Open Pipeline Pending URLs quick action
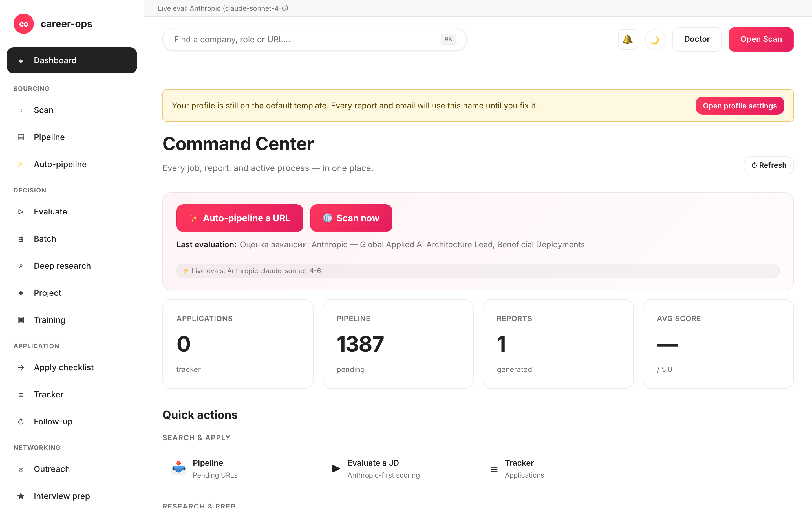Image resolution: width=812 pixels, height=508 pixels. pyautogui.click(x=238, y=469)
